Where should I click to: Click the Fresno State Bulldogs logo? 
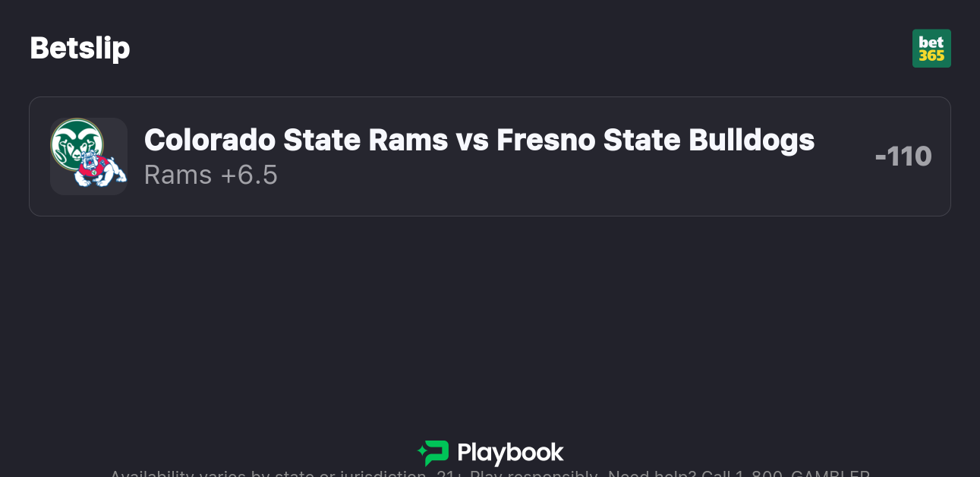[x=101, y=169]
